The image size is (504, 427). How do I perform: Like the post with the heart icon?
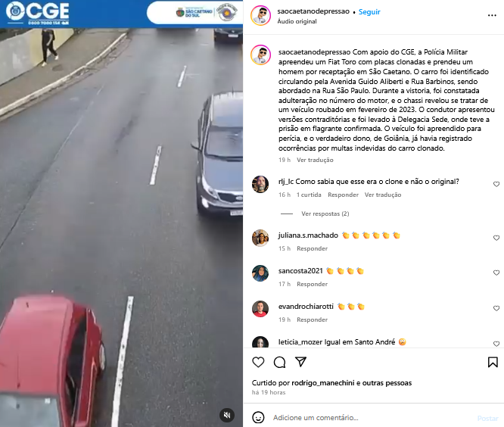258,362
